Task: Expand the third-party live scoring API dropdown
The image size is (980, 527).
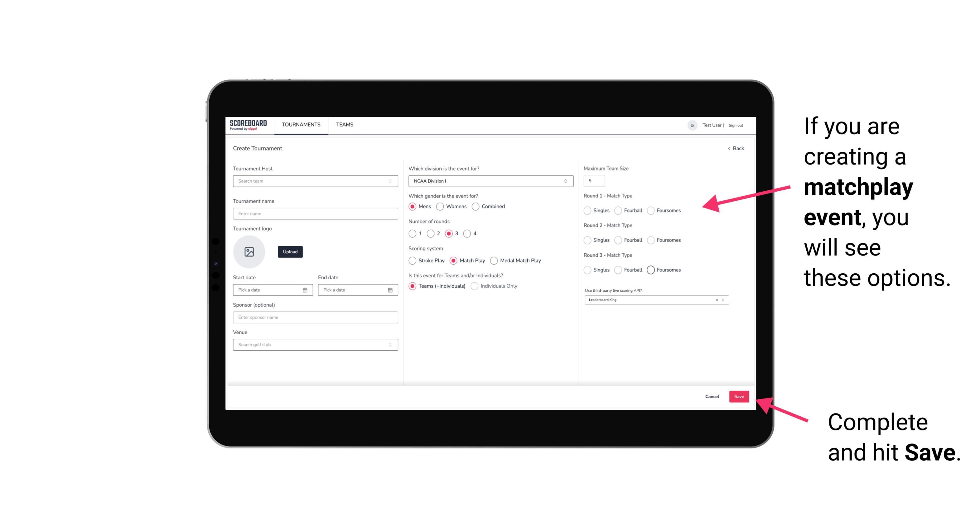Action: pos(722,300)
